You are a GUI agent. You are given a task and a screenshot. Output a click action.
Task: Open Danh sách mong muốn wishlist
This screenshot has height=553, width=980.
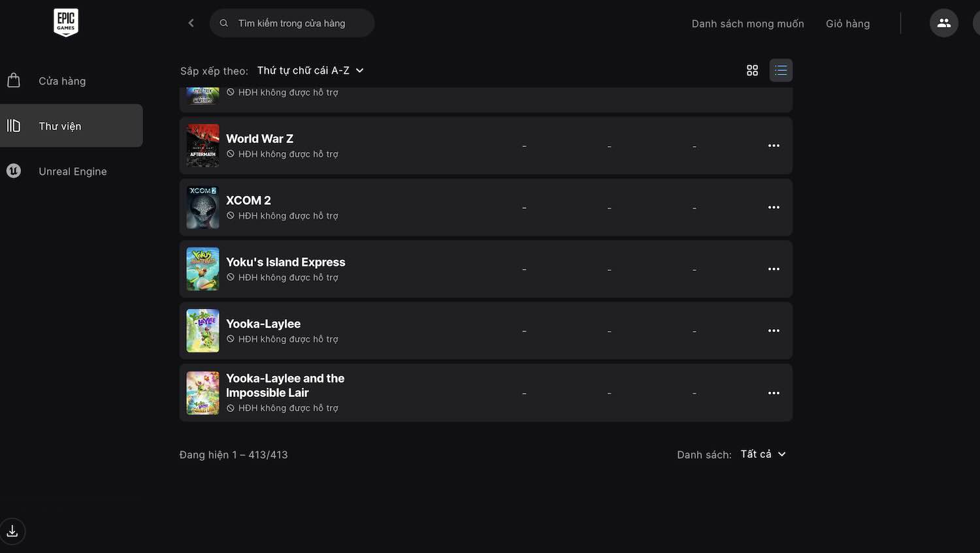pyautogui.click(x=747, y=24)
